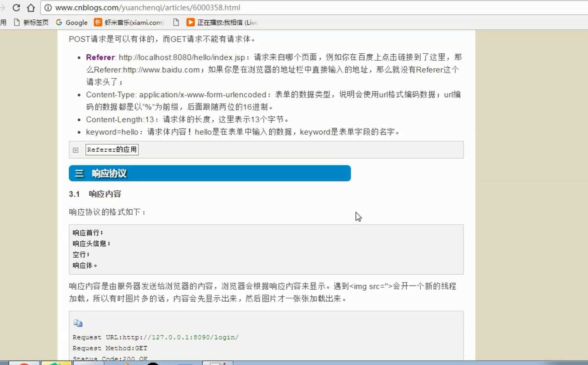
Task: Open the 虾米音乐(xiami.com) bookmark
Action: (x=129, y=23)
